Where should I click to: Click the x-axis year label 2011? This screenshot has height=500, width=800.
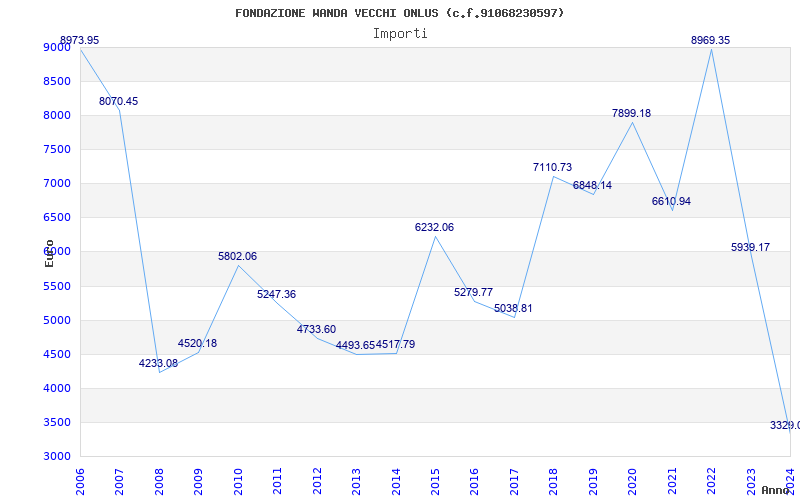point(278,482)
